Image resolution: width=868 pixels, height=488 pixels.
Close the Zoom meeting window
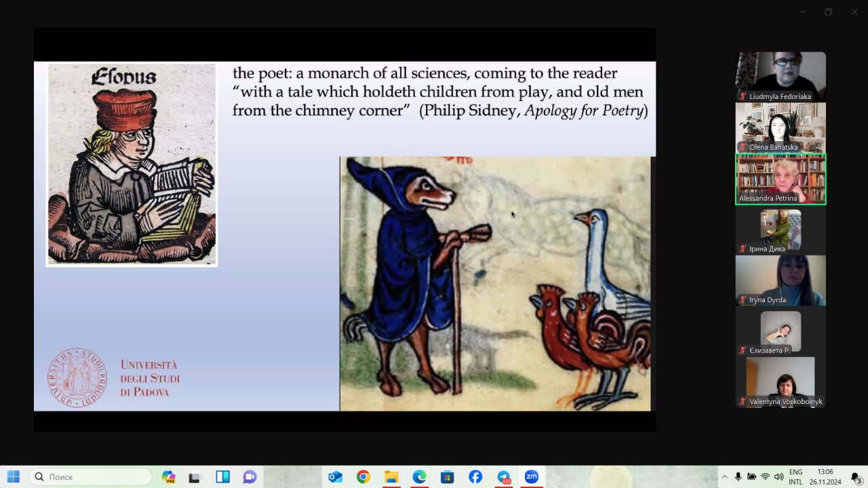(854, 12)
